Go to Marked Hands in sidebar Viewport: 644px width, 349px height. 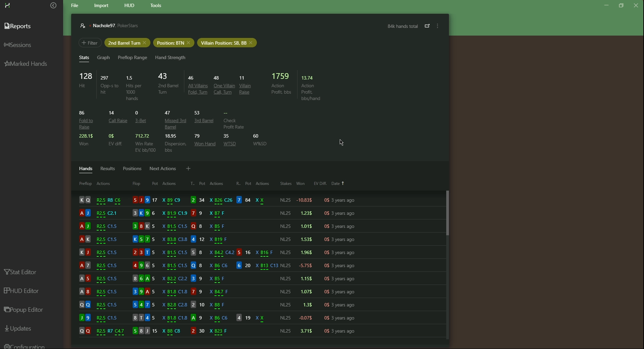(x=26, y=64)
